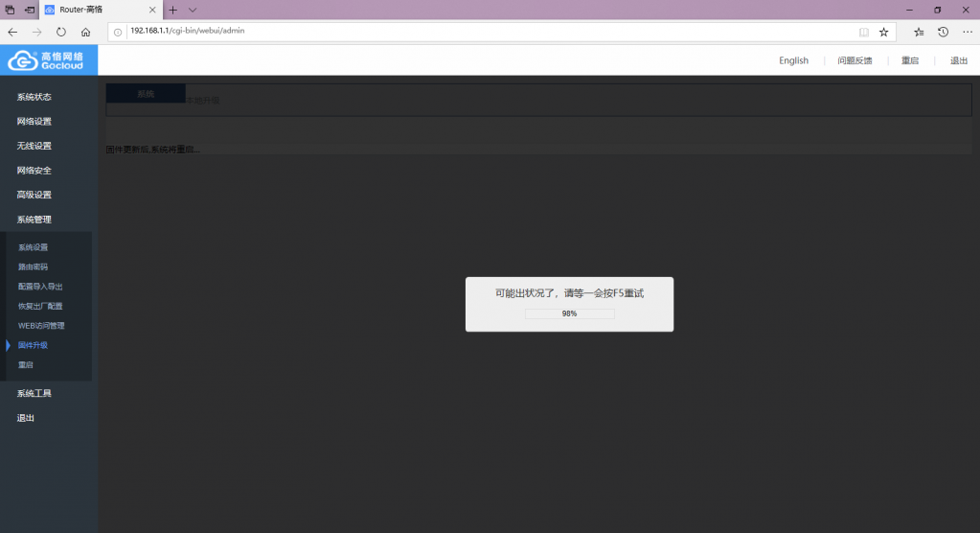Close the Router tab
This screenshot has width=980, height=533.
tap(152, 10)
